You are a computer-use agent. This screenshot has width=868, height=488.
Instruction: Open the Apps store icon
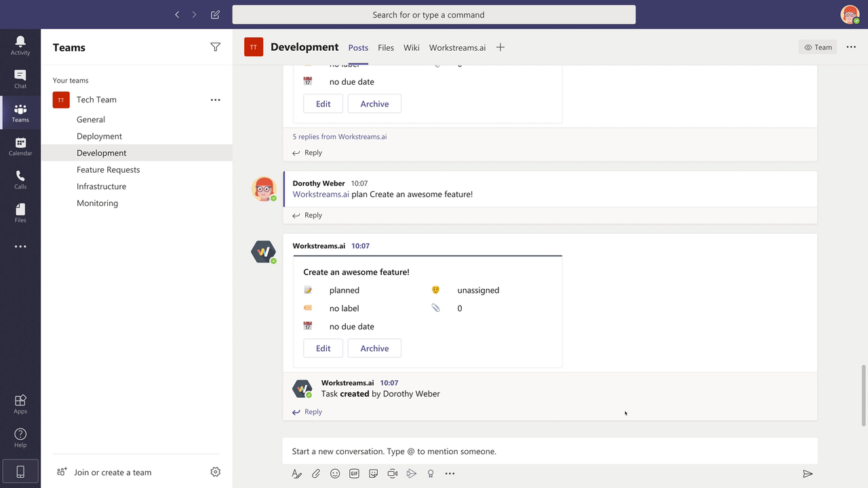pyautogui.click(x=20, y=404)
